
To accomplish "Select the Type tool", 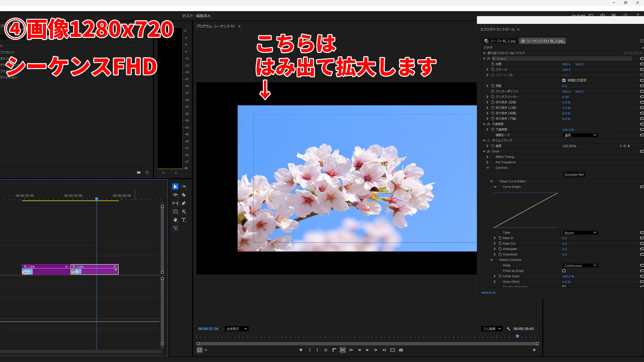I will 184,220.
